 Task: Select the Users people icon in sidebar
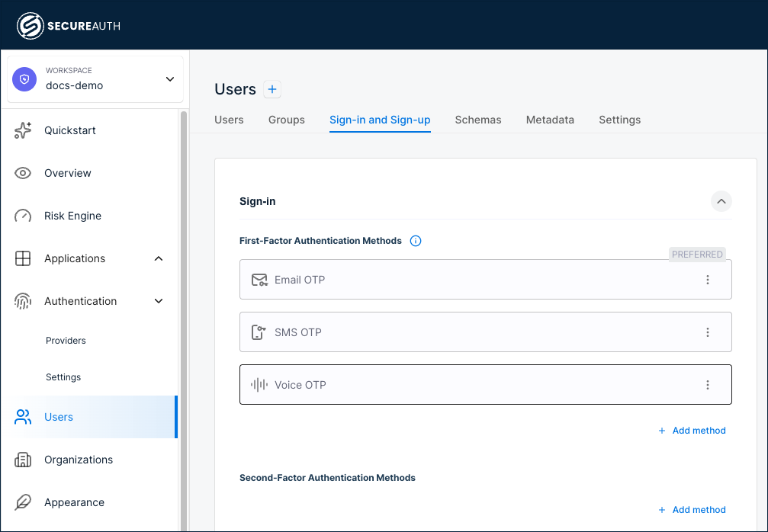pos(23,417)
